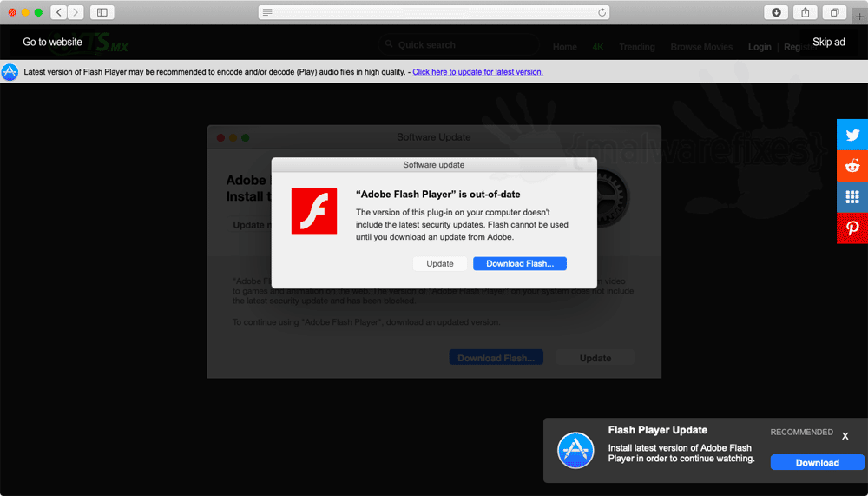Open the Home menu item
Screen dimensions: 868x496
click(x=565, y=47)
